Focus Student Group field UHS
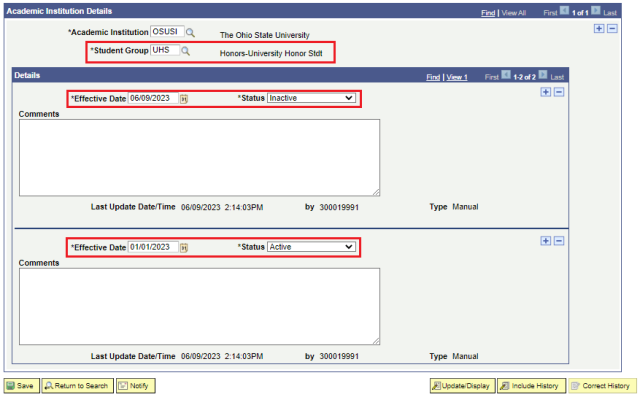640x397 pixels. (x=165, y=50)
